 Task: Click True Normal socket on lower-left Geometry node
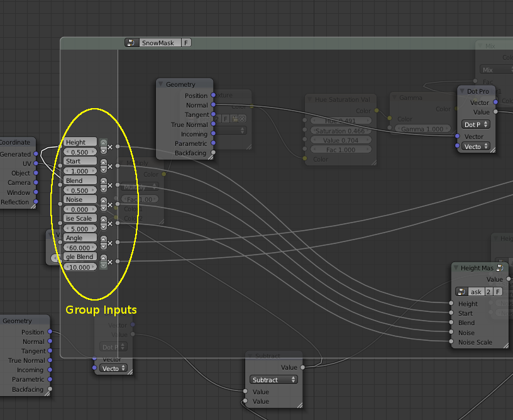tap(50, 360)
